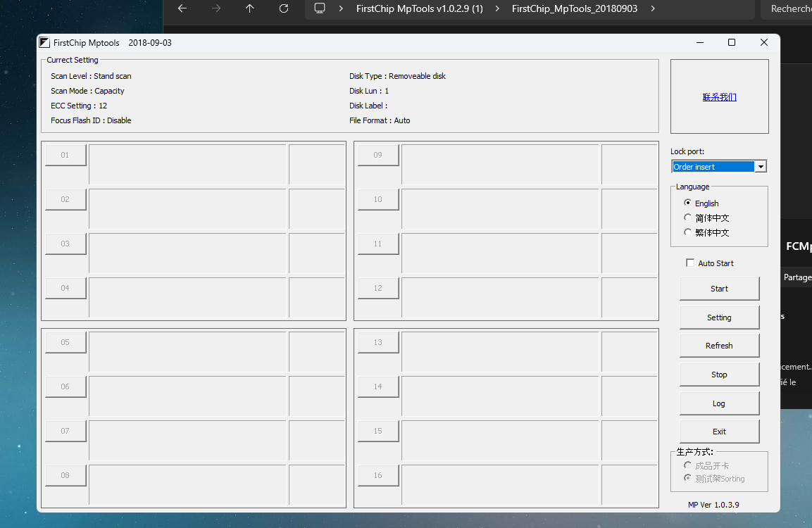Click port 07 button
812x528 pixels.
point(65,431)
